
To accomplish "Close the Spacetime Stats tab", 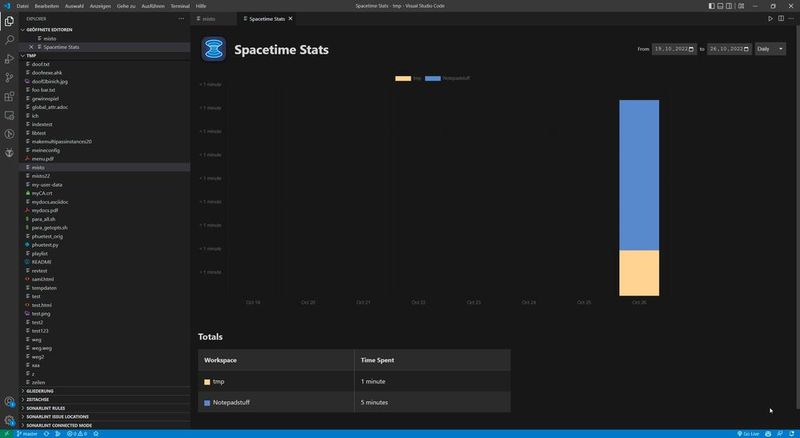I will (x=290, y=18).
